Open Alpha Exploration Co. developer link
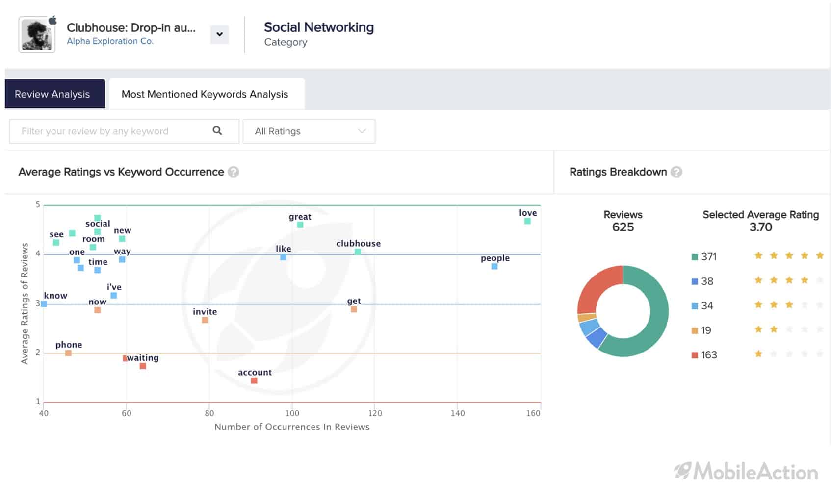Image resolution: width=831 pixels, height=504 pixels. pos(110,41)
